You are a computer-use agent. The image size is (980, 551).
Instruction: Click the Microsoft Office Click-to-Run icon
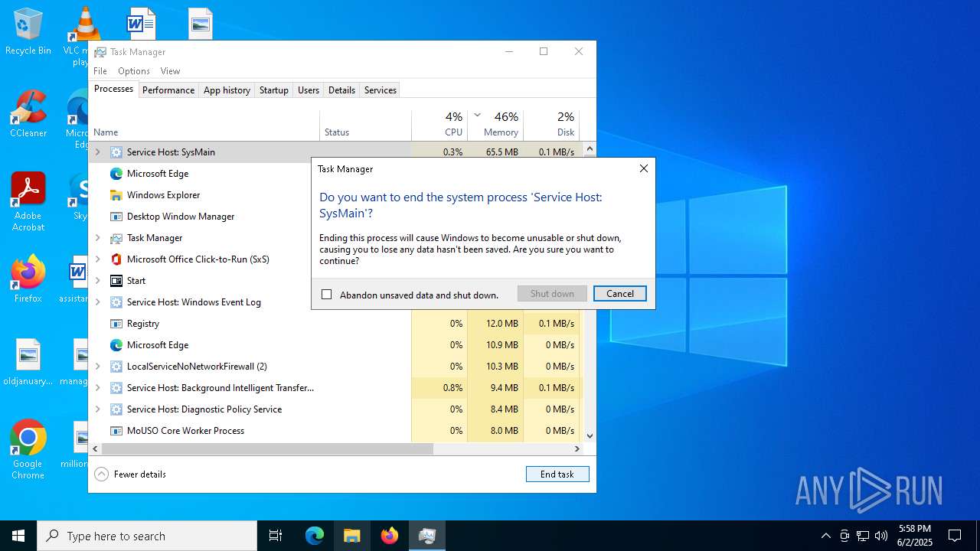[116, 259]
